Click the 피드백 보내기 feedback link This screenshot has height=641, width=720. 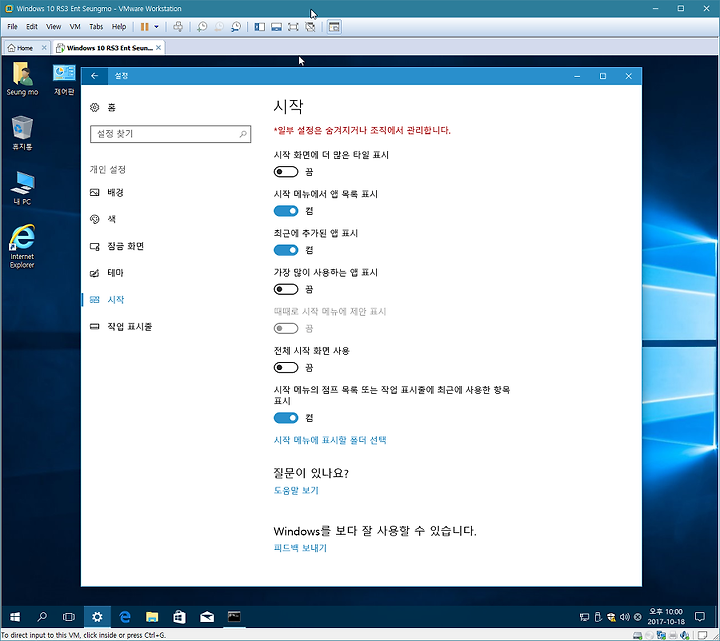click(x=300, y=548)
